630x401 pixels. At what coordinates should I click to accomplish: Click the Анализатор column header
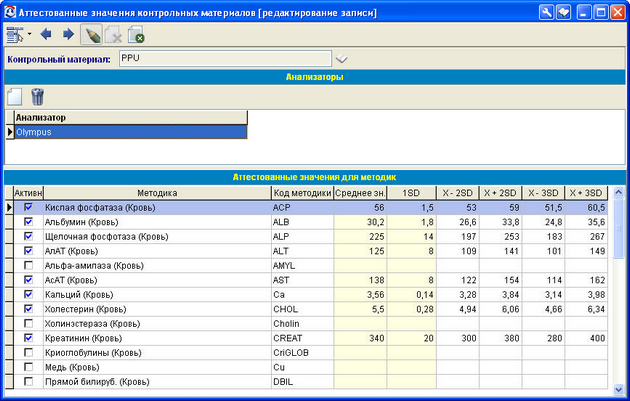(131, 118)
